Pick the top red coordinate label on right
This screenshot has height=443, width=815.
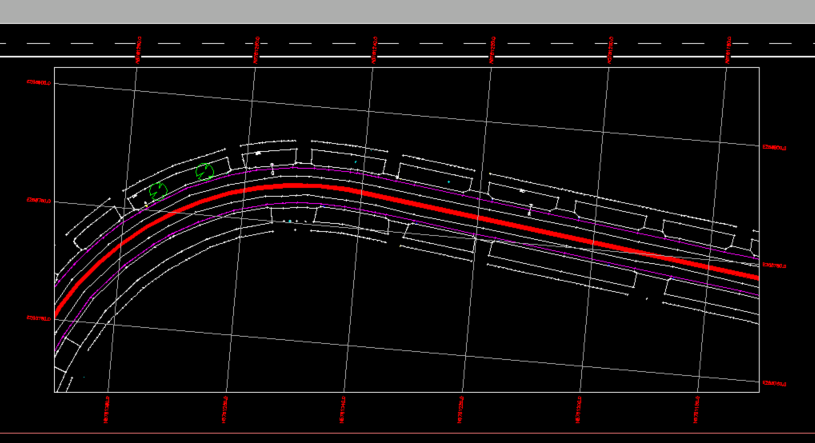(774, 148)
